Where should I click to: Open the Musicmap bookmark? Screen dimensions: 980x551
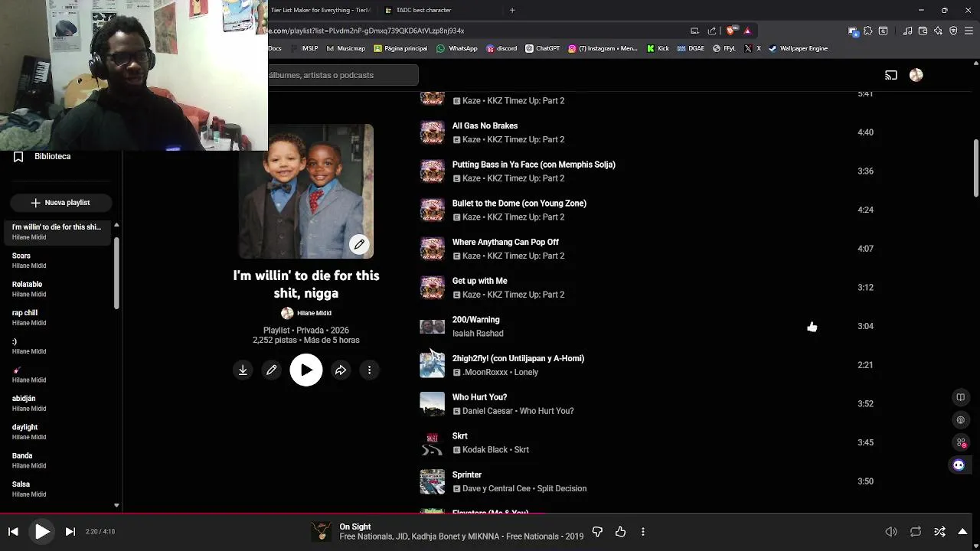tap(346, 48)
